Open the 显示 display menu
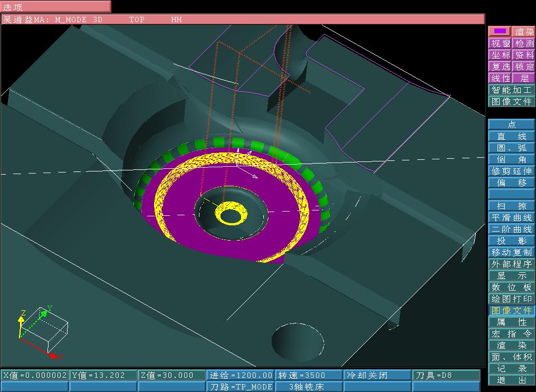 coord(512,275)
